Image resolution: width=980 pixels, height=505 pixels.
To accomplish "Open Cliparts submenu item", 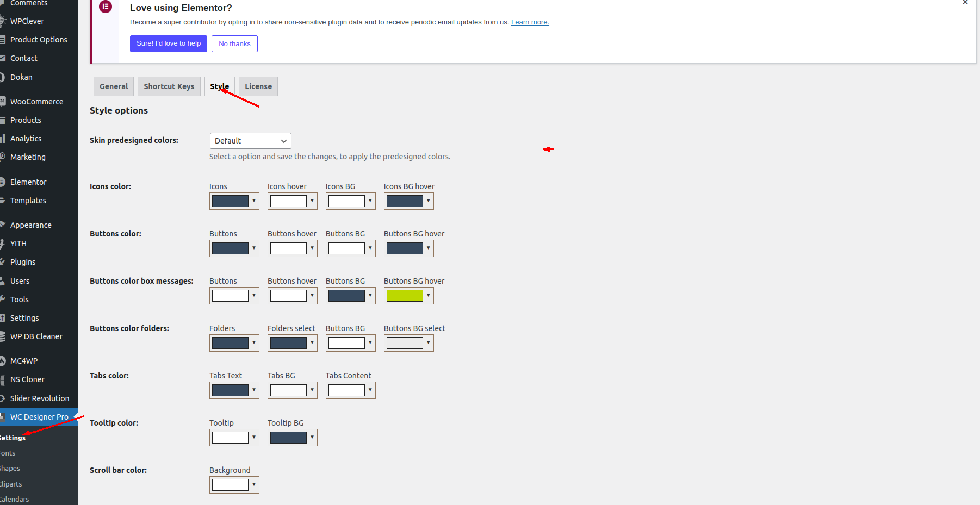I will point(11,484).
